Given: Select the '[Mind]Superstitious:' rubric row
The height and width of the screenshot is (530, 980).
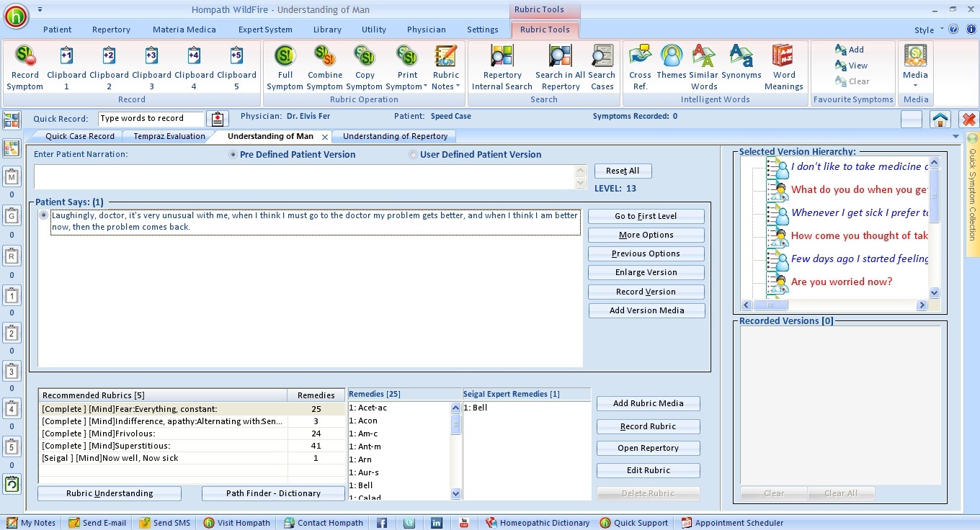Looking at the screenshot, I should [x=164, y=446].
